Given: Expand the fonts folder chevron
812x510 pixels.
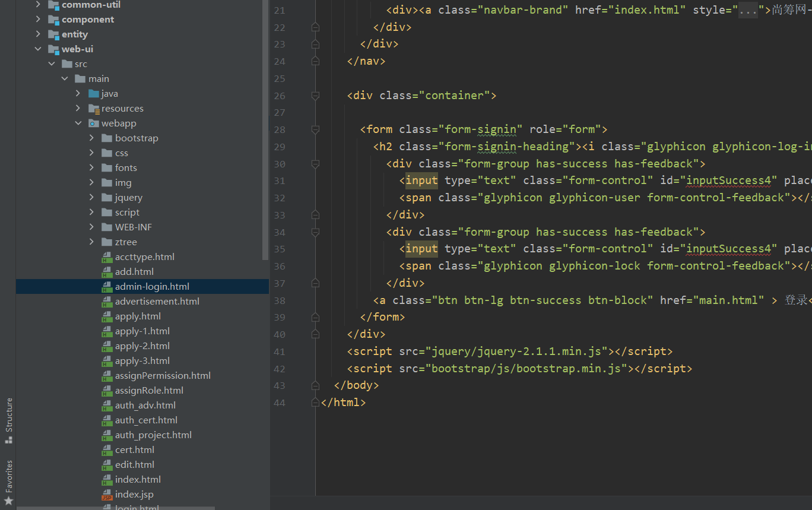Looking at the screenshot, I should coord(91,168).
